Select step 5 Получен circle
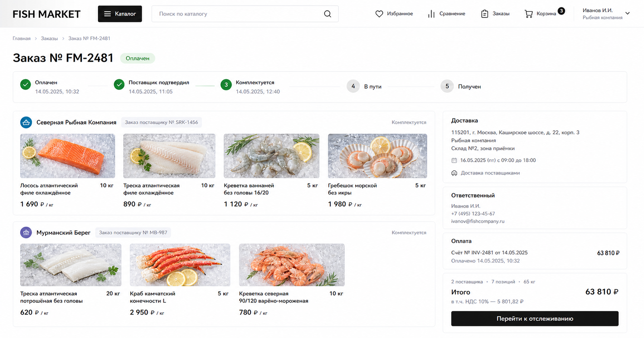This screenshot has height=338, width=644. (x=447, y=86)
